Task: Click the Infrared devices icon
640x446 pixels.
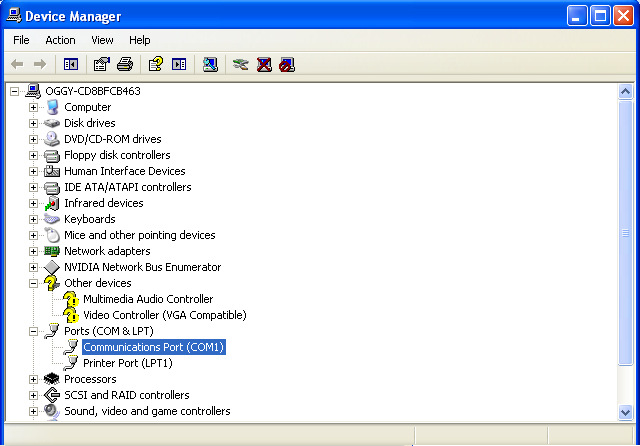Action: tap(52, 203)
